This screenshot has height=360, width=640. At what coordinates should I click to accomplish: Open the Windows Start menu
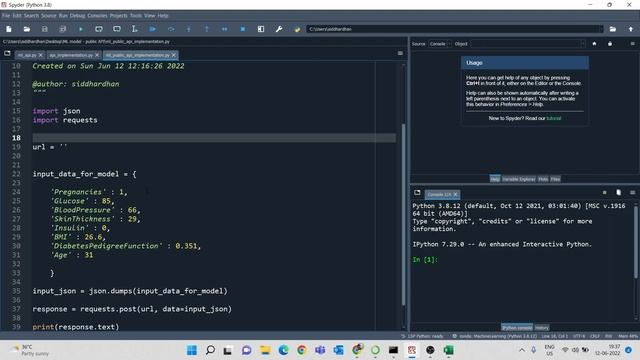coord(192,350)
